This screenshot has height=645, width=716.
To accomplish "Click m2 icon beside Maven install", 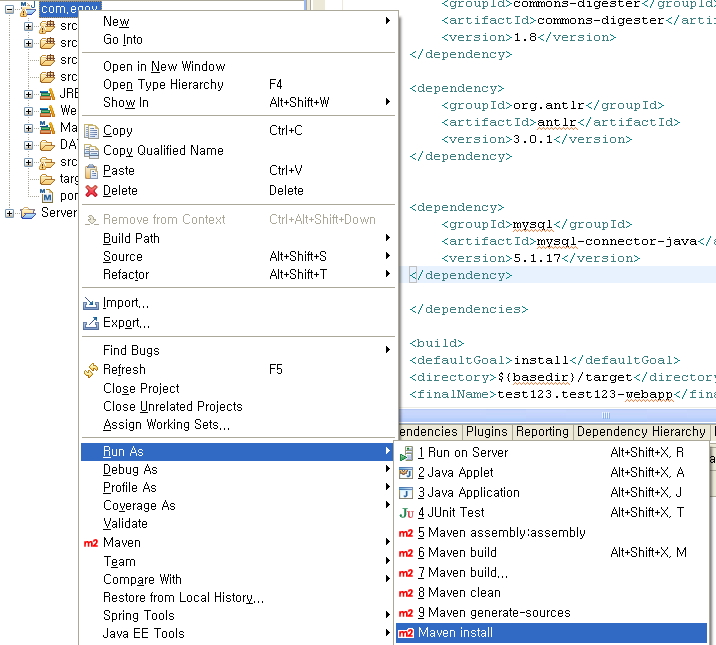I will click(406, 633).
